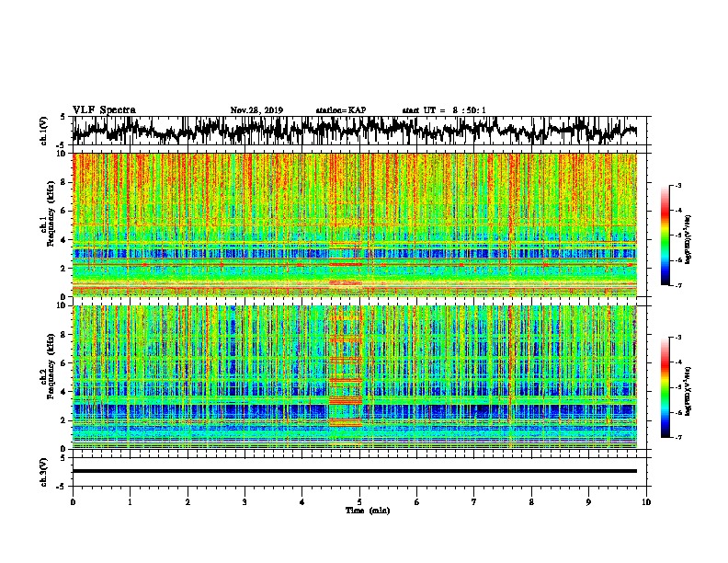Click the ch.2 spectrogram panel
The width and height of the screenshot is (728, 563).
(x=355, y=377)
